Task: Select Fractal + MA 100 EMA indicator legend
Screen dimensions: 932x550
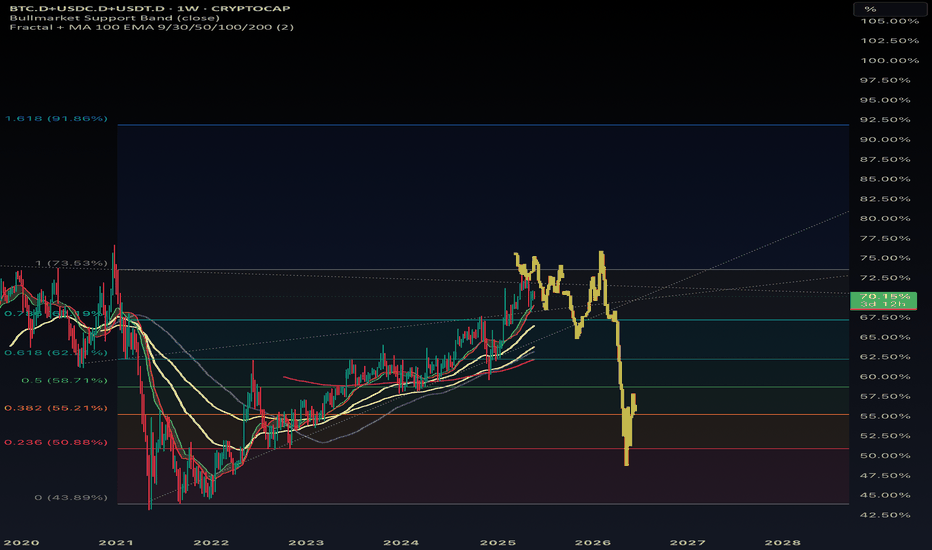Action: pyautogui.click(x=152, y=27)
